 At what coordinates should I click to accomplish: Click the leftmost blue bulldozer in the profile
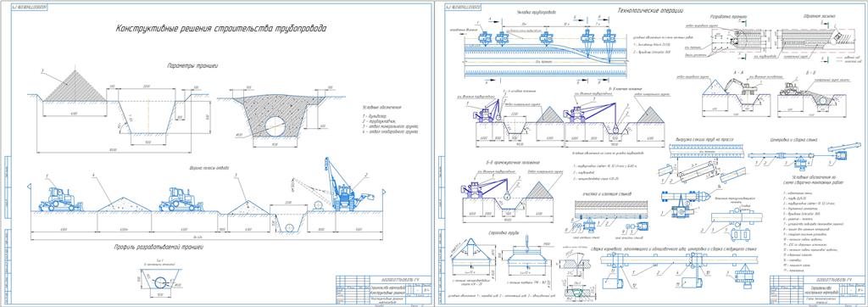pos(60,199)
